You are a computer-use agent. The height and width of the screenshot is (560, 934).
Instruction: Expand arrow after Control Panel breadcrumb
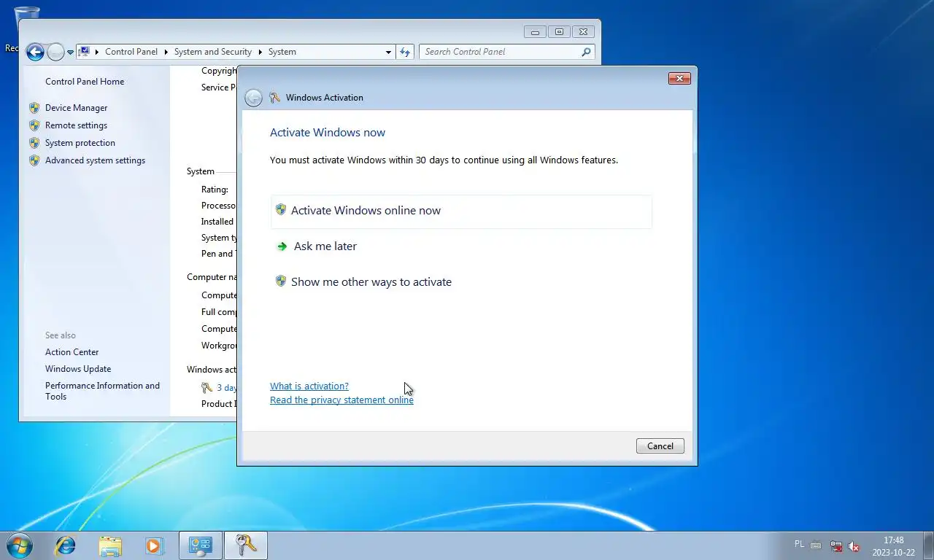pos(166,52)
